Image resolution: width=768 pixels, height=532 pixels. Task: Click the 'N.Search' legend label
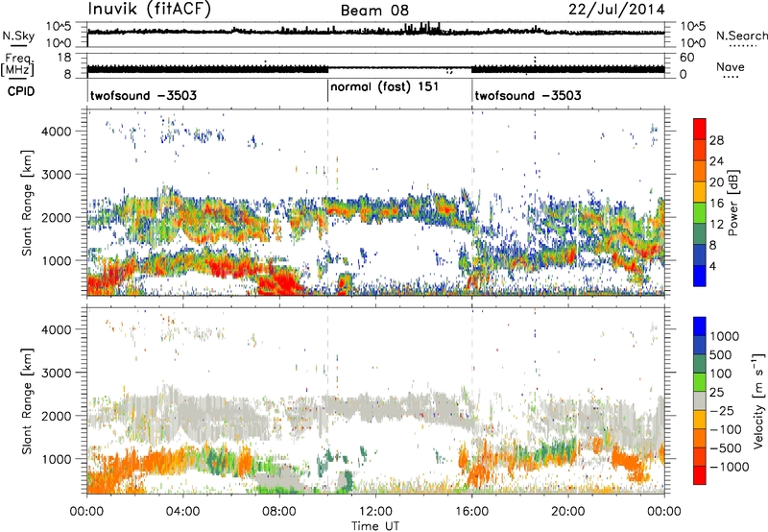pyautogui.click(x=741, y=36)
